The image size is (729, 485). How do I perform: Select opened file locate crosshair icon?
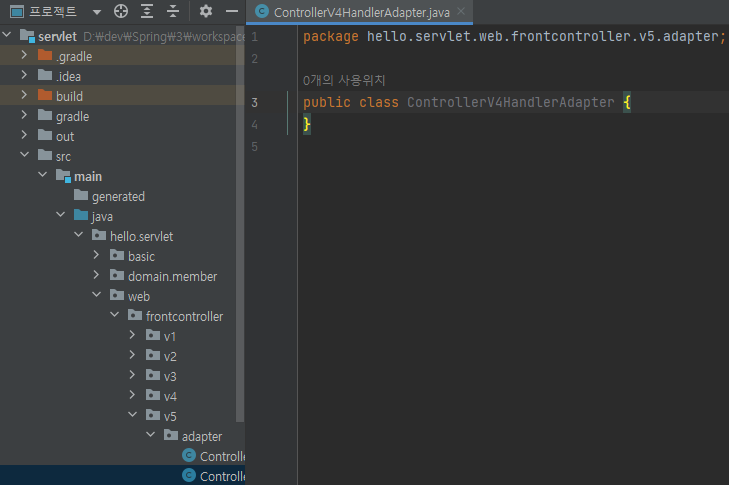121,11
